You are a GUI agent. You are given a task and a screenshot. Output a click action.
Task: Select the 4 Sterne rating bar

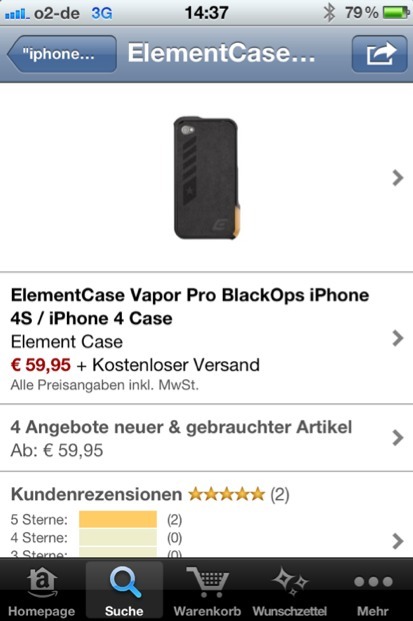click(118, 538)
